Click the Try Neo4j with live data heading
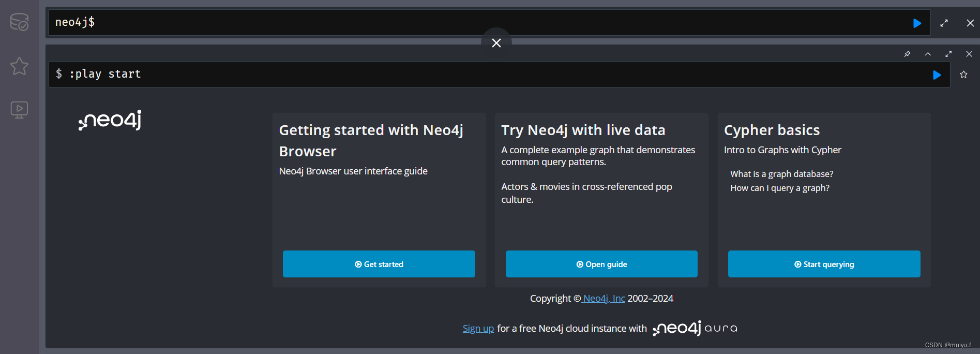 tap(583, 130)
